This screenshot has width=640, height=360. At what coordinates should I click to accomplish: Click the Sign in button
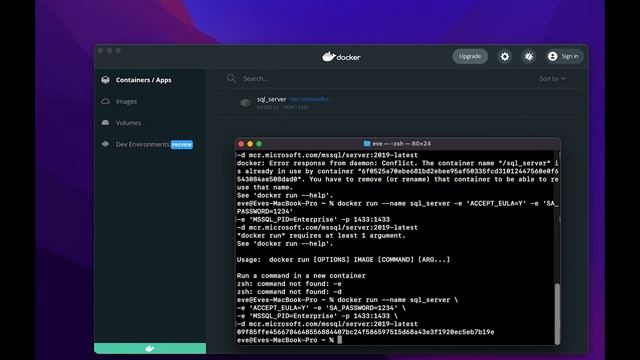click(564, 56)
